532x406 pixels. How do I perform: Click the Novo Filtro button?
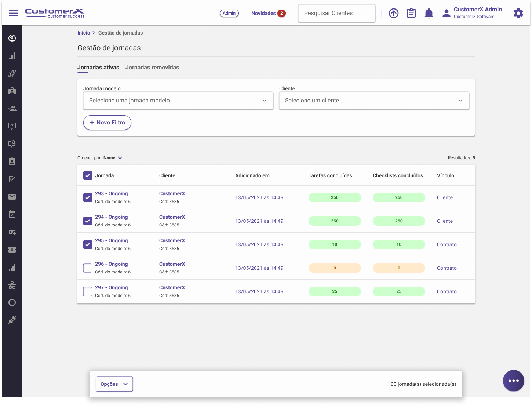coord(107,123)
